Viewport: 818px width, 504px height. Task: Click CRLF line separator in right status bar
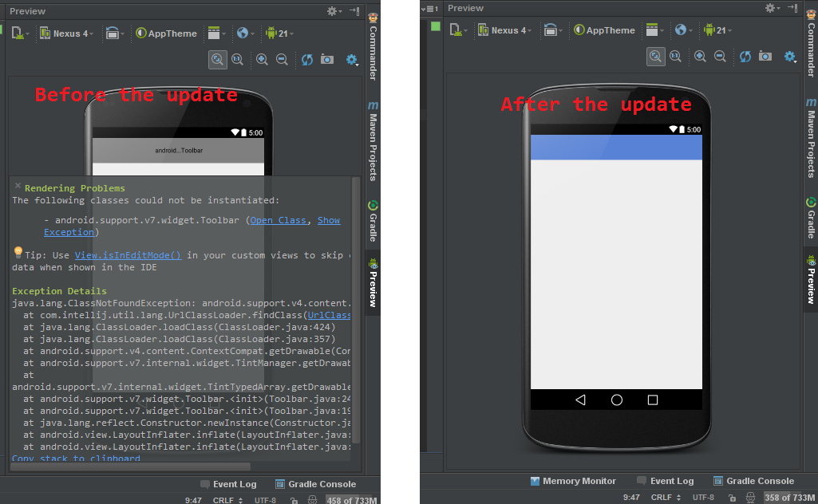(x=666, y=498)
